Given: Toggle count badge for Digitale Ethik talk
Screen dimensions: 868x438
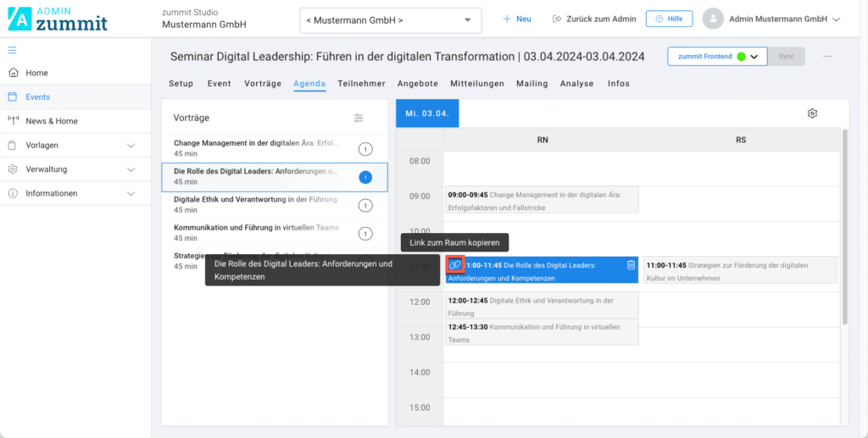Looking at the screenshot, I should pos(365,206).
